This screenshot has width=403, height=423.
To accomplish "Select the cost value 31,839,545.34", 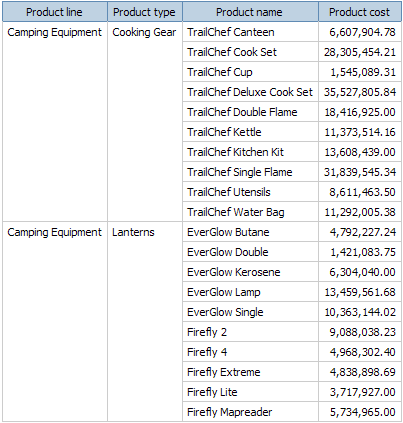I will 360,172.
